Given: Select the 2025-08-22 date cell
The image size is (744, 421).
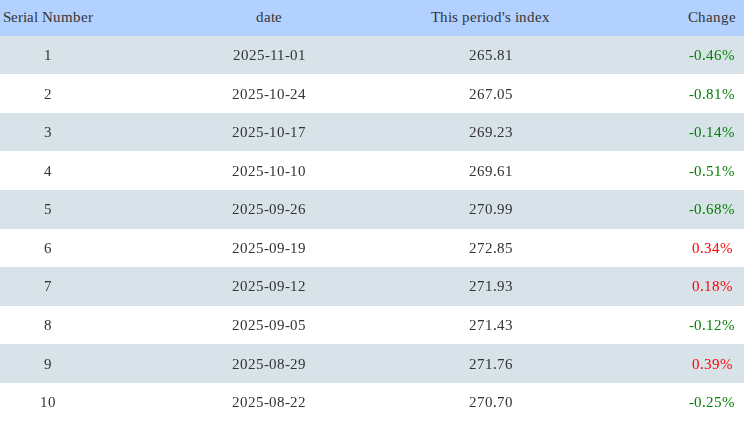Looking at the screenshot, I should tap(269, 402).
